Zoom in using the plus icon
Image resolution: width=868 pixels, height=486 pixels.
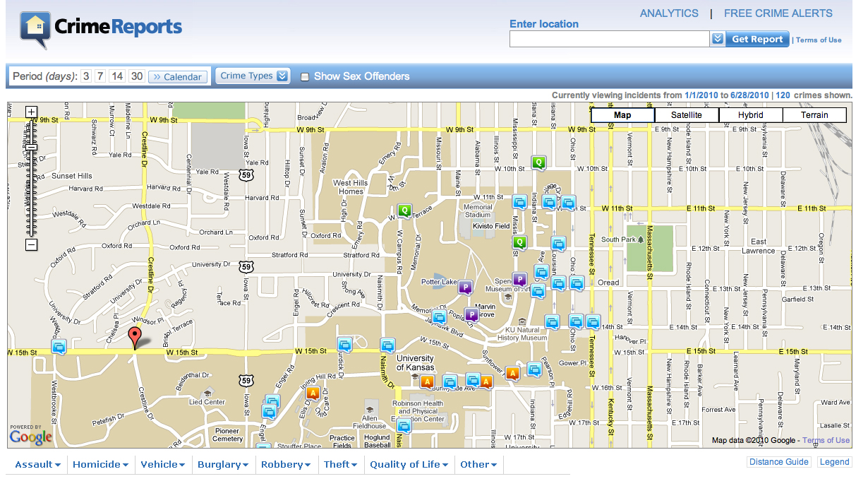tap(31, 112)
